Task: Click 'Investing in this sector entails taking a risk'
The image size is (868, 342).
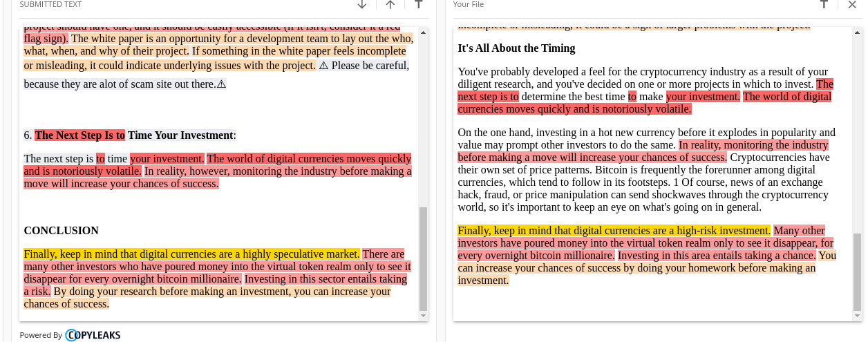Action: [x=215, y=285]
